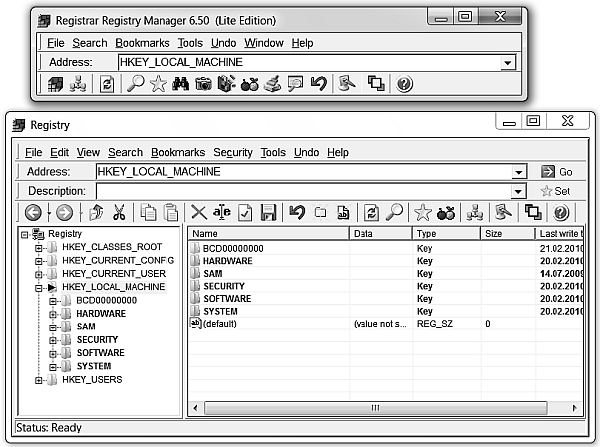Viewport: 600px width, 447px height.
Task: Click the left arrow of horizontal scrollbar
Action: 195,408
